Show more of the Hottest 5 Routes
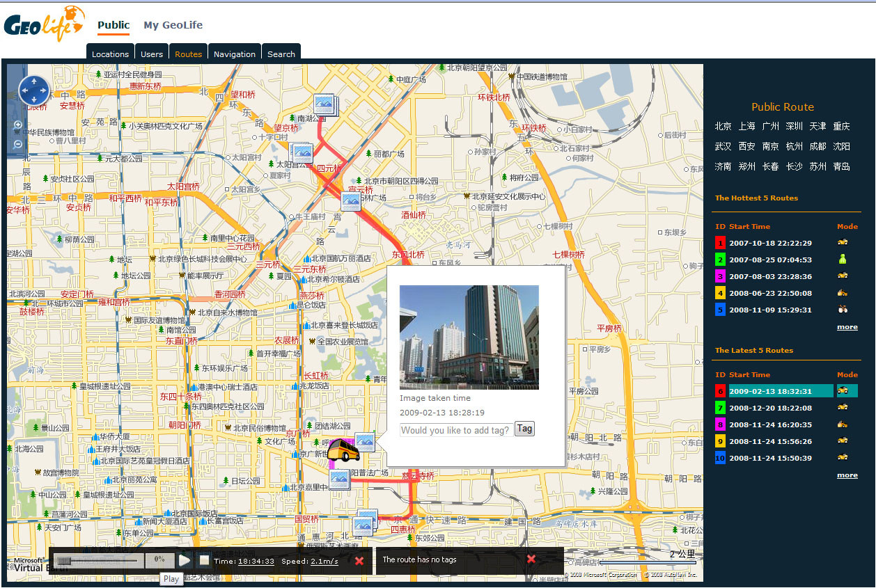The height and width of the screenshot is (588, 876). coord(847,327)
